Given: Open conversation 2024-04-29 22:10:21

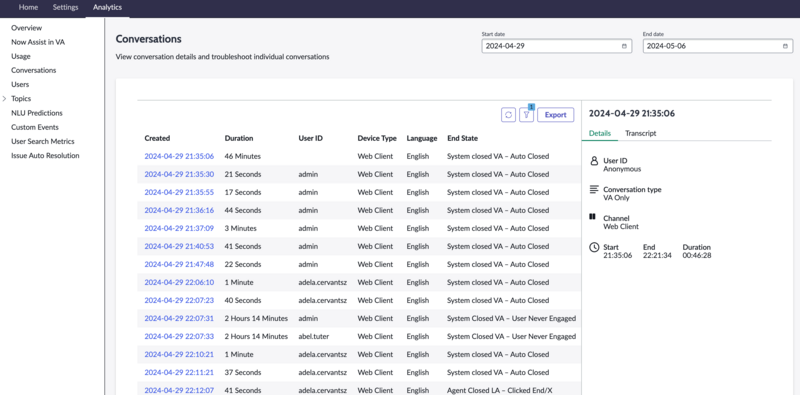Looking at the screenshot, I should (179, 354).
